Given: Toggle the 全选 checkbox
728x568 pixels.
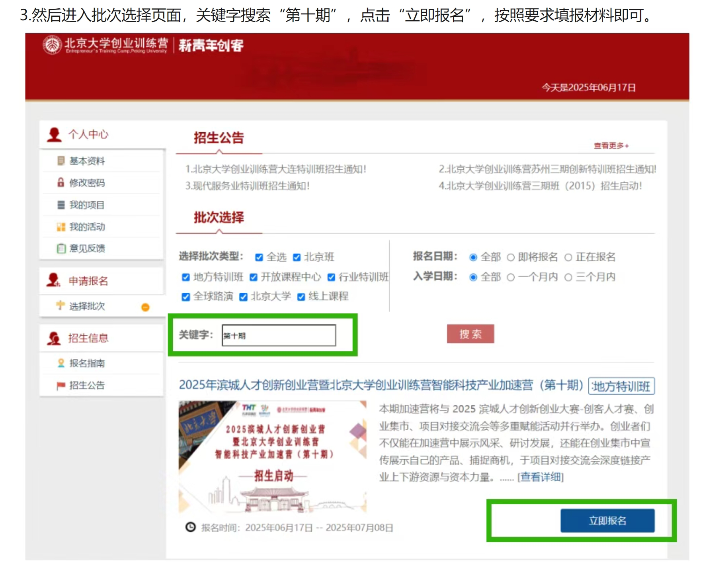Looking at the screenshot, I should (259, 257).
